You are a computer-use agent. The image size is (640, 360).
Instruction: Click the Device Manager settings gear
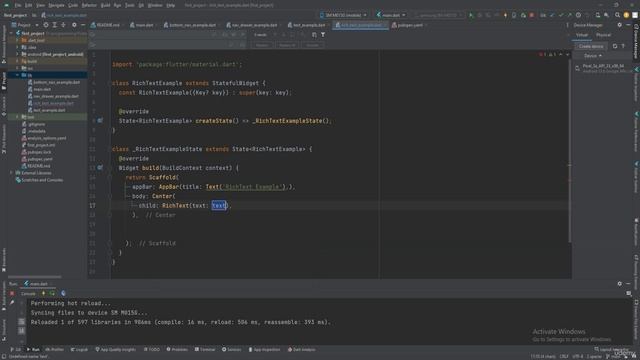click(620, 25)
